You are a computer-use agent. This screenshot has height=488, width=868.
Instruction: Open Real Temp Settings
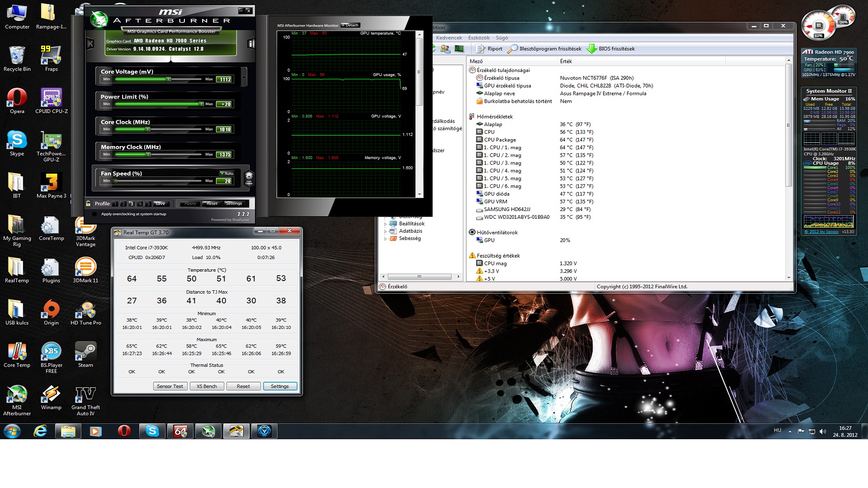[x=279, y=386]
